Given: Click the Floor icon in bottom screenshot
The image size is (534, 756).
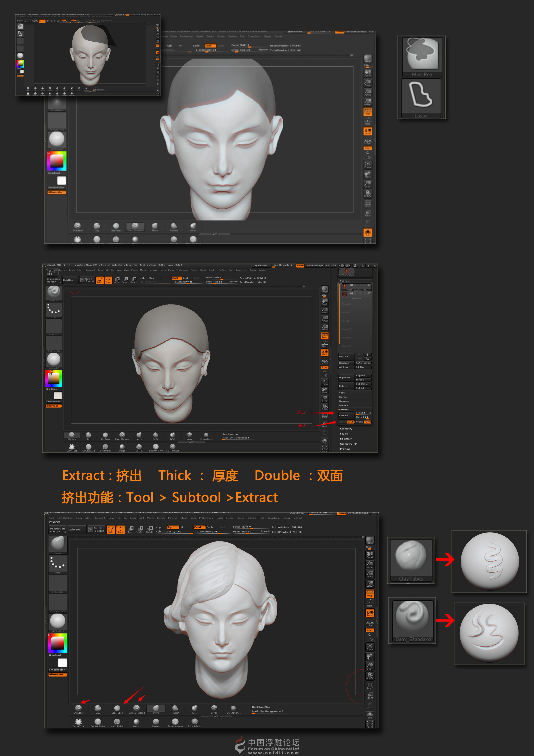Looking at the screenshot, I should [x=370, y=604].
